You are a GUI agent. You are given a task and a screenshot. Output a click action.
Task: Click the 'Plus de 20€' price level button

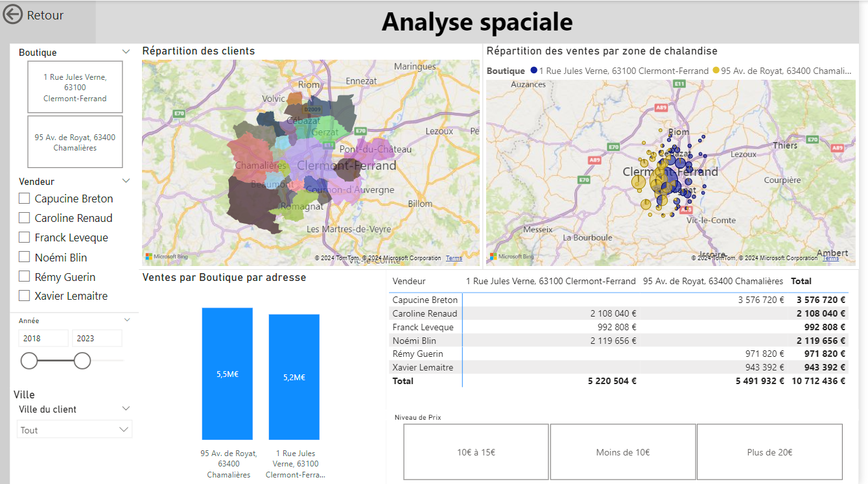[769, 452]
